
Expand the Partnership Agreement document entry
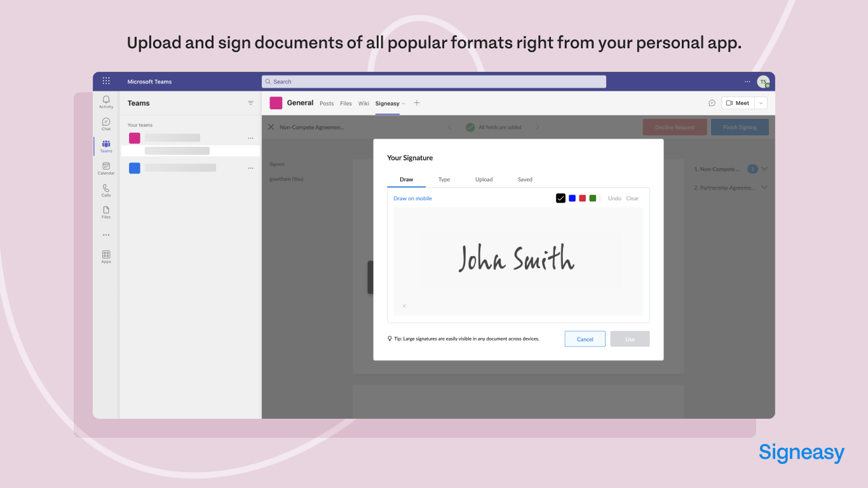tap(764, 187)
